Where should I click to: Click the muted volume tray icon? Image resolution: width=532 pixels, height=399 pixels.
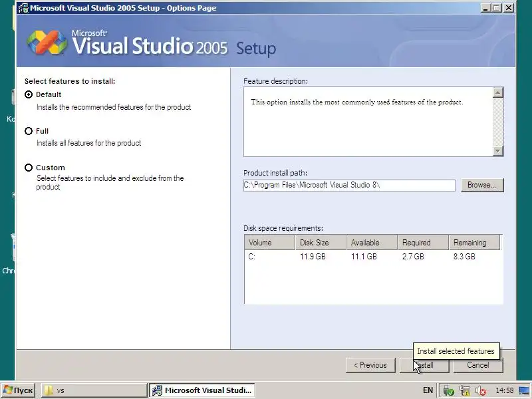(x=480, y=391)
